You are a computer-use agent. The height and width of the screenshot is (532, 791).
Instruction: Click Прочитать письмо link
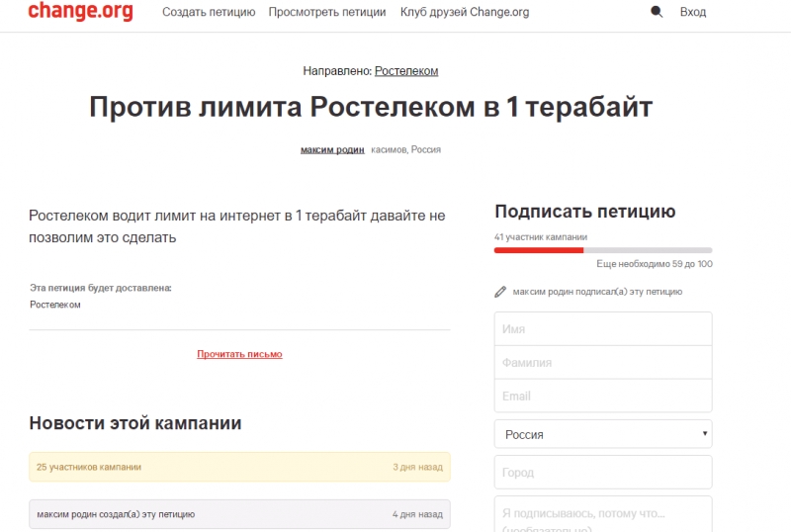click(x=239, y=354)
